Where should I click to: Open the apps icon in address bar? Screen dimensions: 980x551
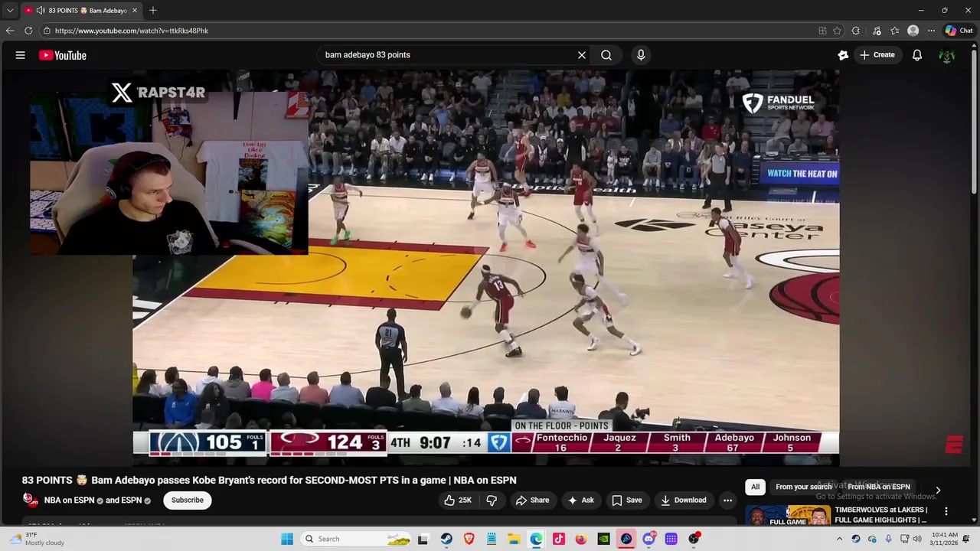822,31
